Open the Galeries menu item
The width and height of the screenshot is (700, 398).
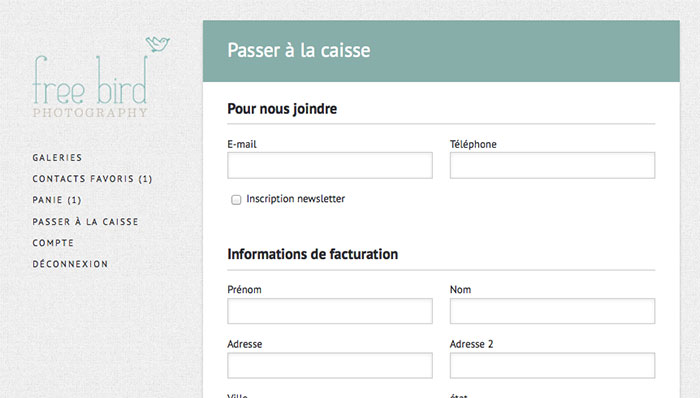tap(57, 158)
